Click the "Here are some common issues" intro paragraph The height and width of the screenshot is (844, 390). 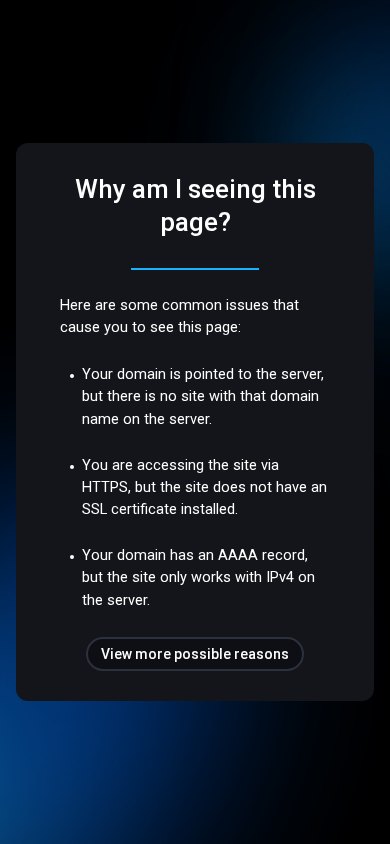[x=179, y=316]
